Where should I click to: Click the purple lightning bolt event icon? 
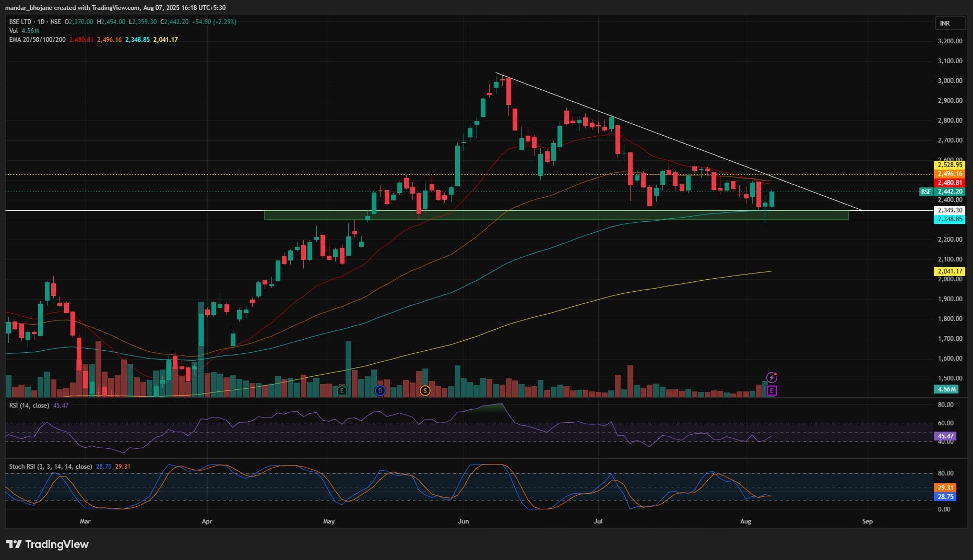click(772, 377)
